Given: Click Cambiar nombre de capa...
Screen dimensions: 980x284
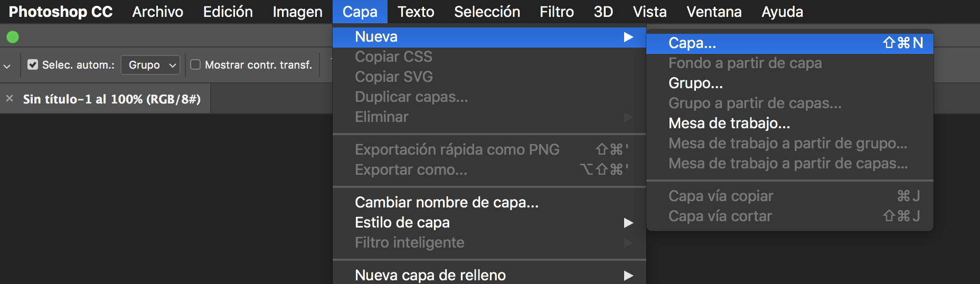Looking at the screenshot, I should tap(447, 203).
